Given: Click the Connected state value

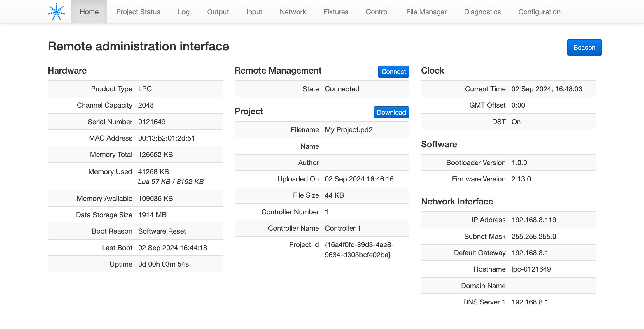Looking at the screenshot, I should tap(342, 89).
